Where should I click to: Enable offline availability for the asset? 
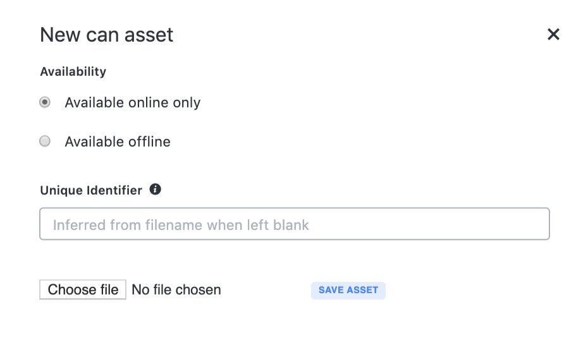[44, 141]
